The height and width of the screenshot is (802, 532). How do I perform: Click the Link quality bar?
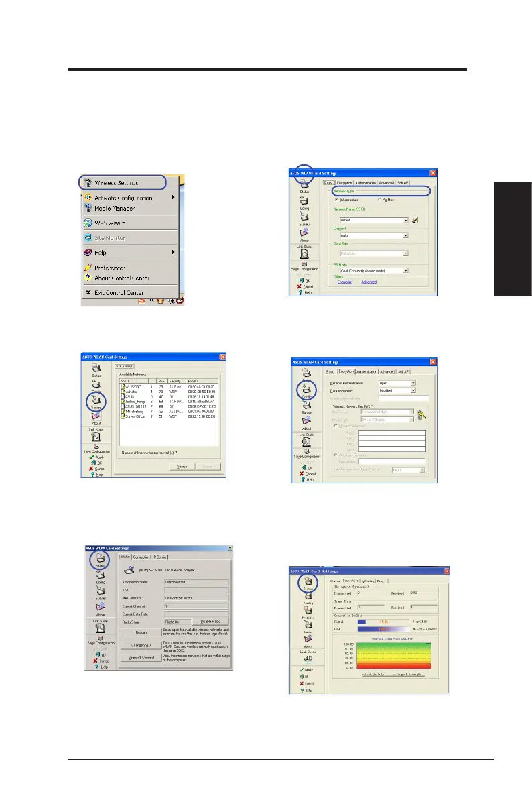(385, 629)
